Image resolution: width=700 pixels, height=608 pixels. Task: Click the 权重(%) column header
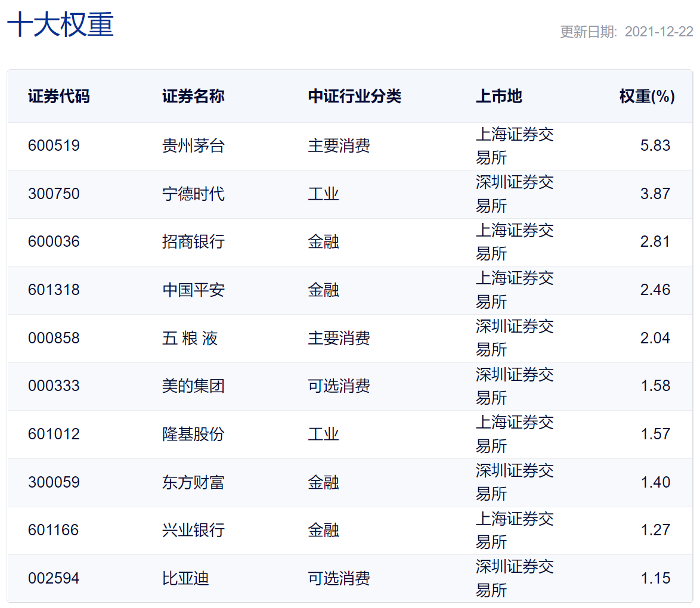coord(647,97)
